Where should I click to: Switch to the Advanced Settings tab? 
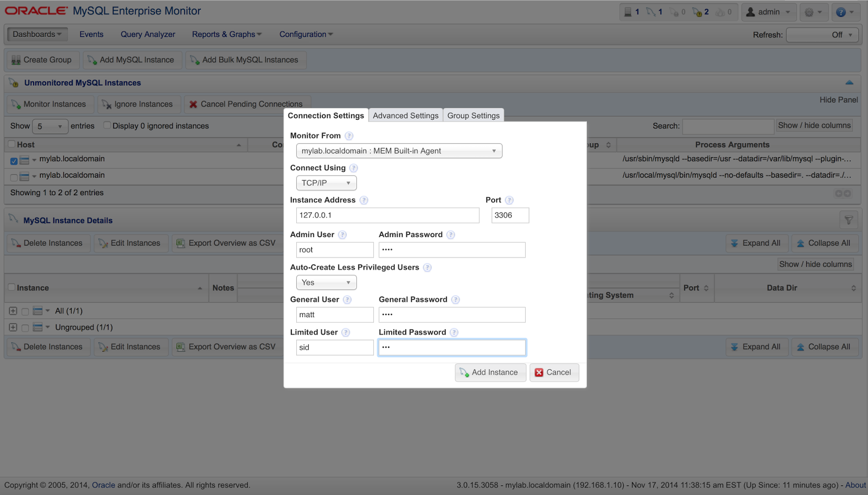point(405,115)
